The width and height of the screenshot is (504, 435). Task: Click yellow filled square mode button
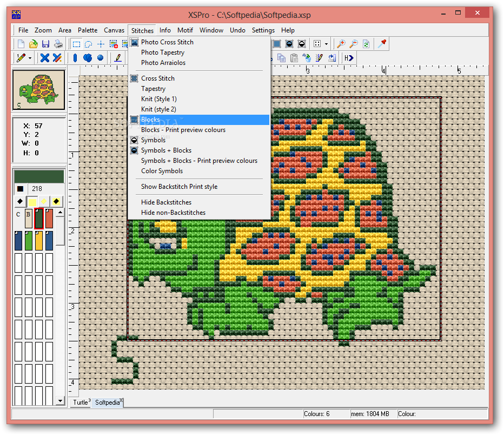coord(32,202)
